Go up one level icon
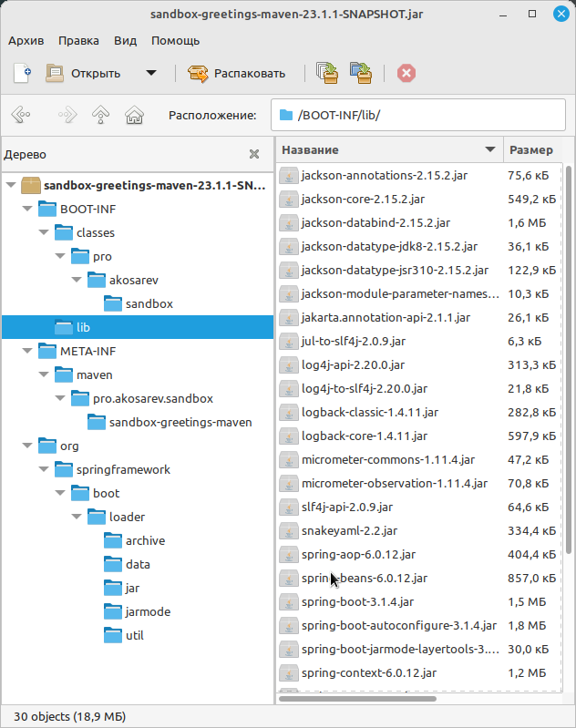Image resolution: width=576 pixels, height=728 pixels. click(x=100, y=115)
